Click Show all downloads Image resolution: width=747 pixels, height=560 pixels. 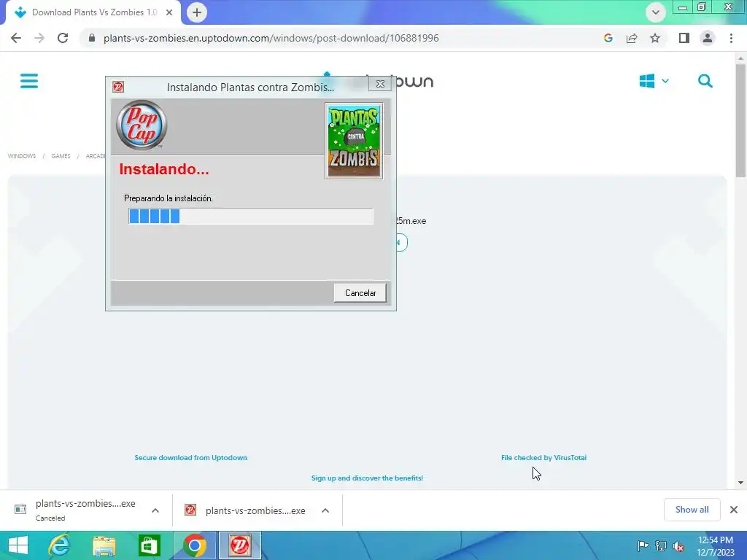tap(692, 510)
